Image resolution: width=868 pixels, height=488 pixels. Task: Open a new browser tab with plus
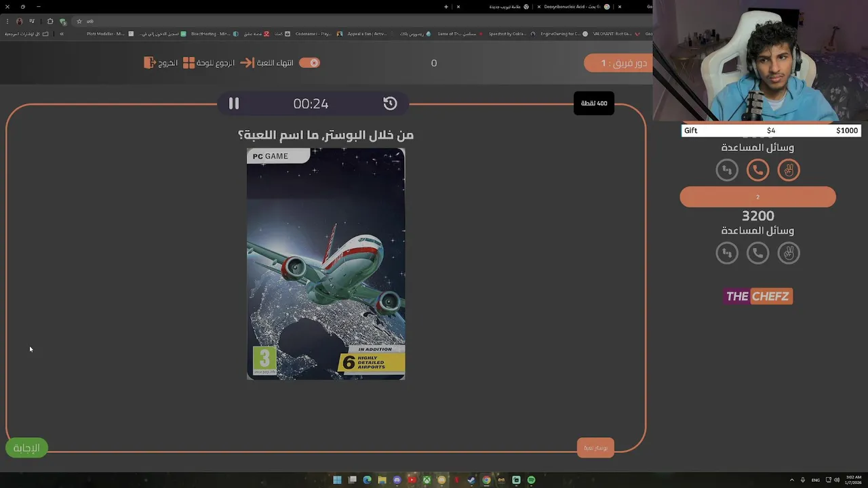[446, 7]
